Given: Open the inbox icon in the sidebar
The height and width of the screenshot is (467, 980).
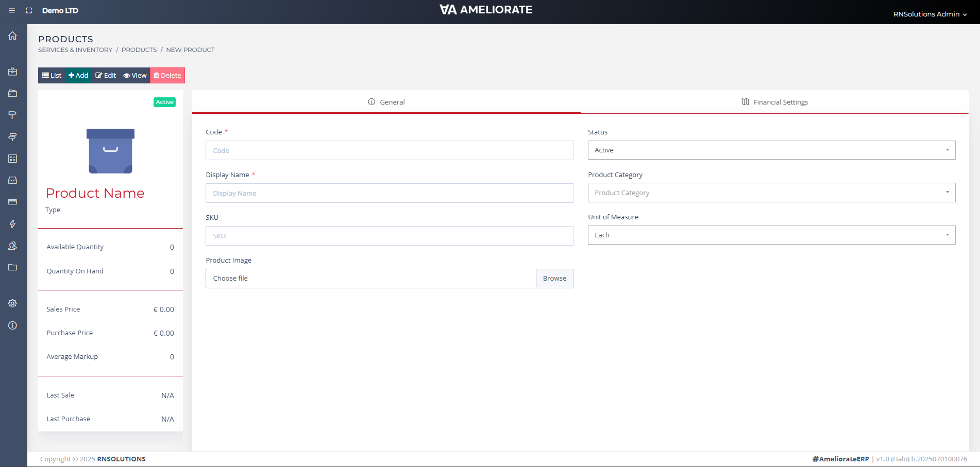Looking at the screenshot, I should [x=12, y=180].
